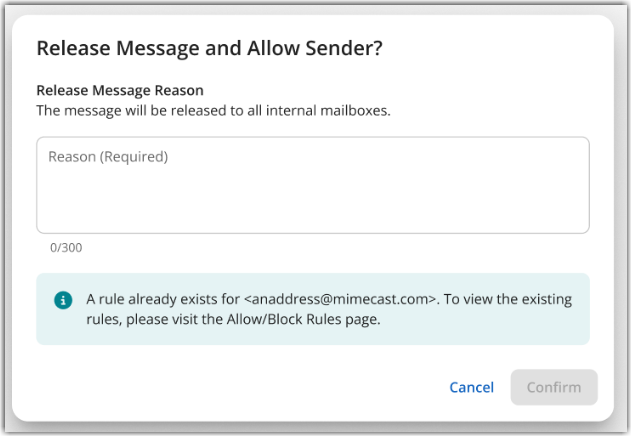
Task: Click the 'Release Message and Allow Sender?' title
Action: pyautogui.click(x=209, y=47)
